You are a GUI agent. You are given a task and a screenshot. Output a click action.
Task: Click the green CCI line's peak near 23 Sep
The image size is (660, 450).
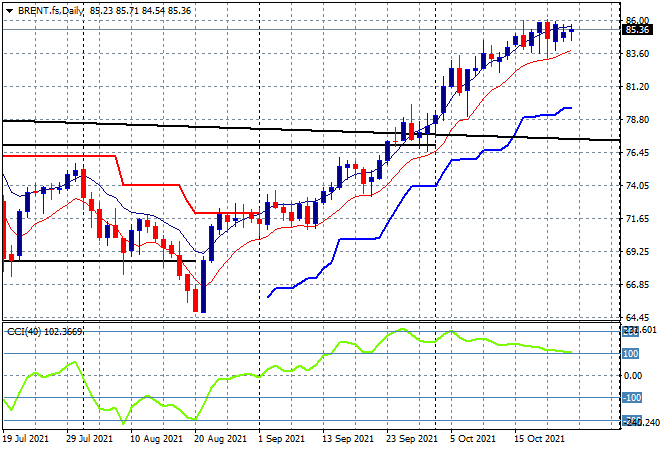[402, 329]
